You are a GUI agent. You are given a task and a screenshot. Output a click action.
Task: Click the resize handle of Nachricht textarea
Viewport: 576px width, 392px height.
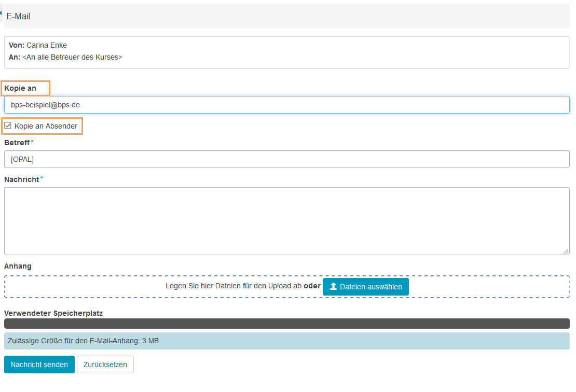tap(565, 251)
